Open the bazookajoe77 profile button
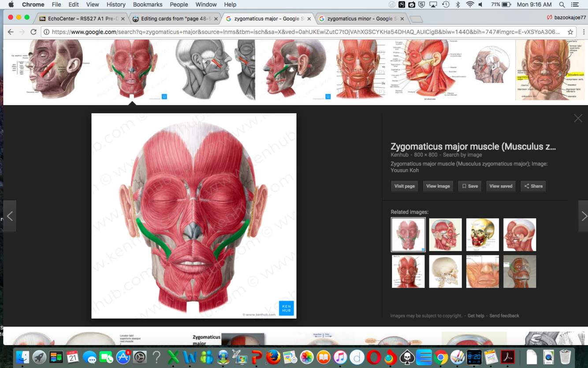This screenshot has height=368, width=588. tap(566, 18)
